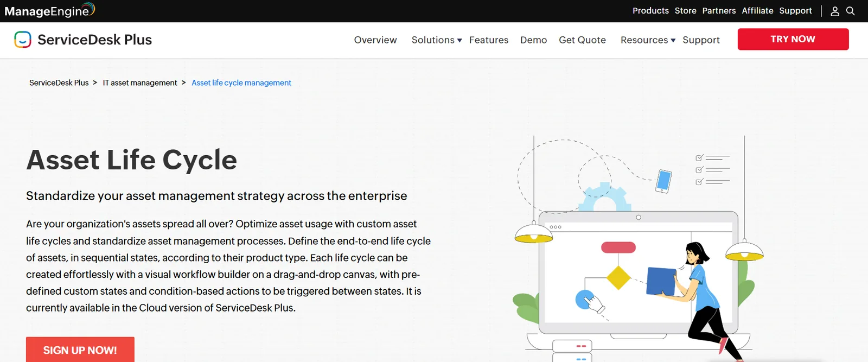Viewport: 868px width, 362px height.
Task: Open the user account icon
Action: (835, 11)
